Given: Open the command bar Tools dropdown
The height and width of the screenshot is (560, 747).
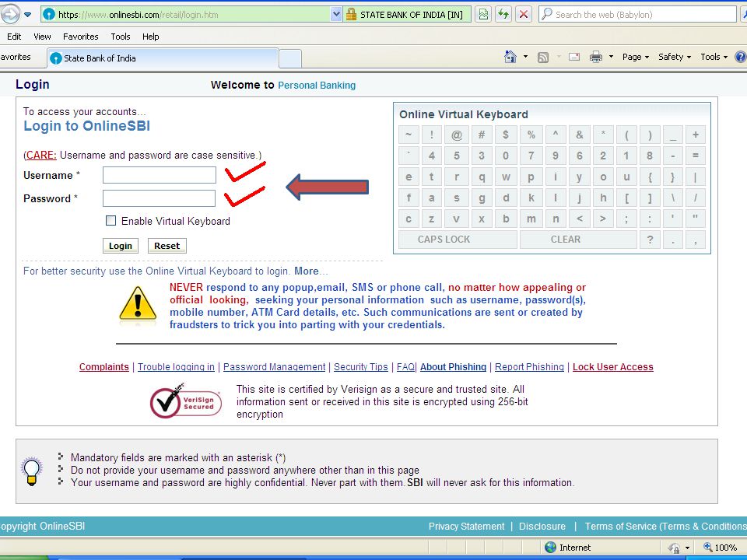Looking at the screenshot, I should [x=714, y=57].
